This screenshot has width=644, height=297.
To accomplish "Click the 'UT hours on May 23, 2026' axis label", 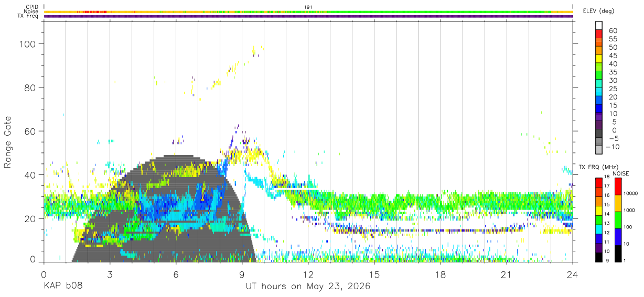I will 308,287.
